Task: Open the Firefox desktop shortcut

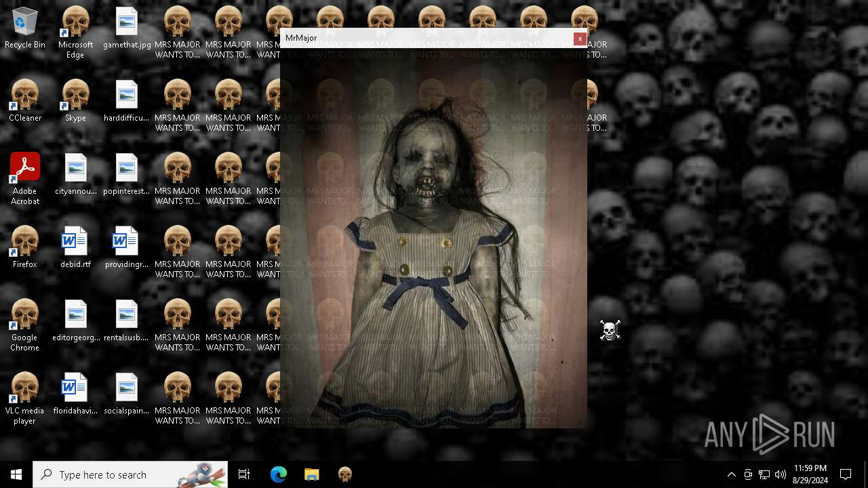Action: (x=25, y=247)
